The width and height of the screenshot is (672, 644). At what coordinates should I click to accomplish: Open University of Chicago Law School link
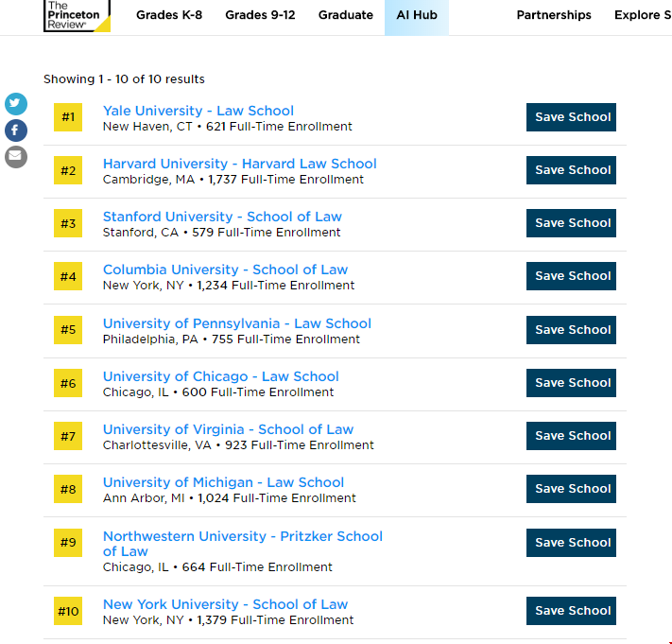220,376
